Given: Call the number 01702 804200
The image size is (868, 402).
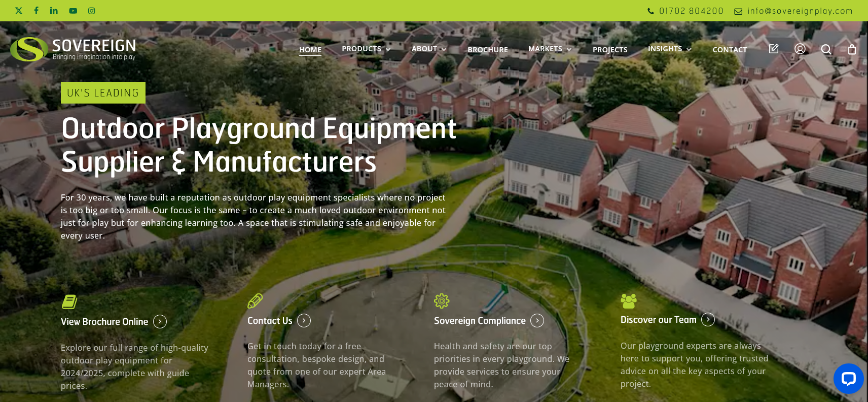Looking at the screenshot, I should click(x=691, y=11).
